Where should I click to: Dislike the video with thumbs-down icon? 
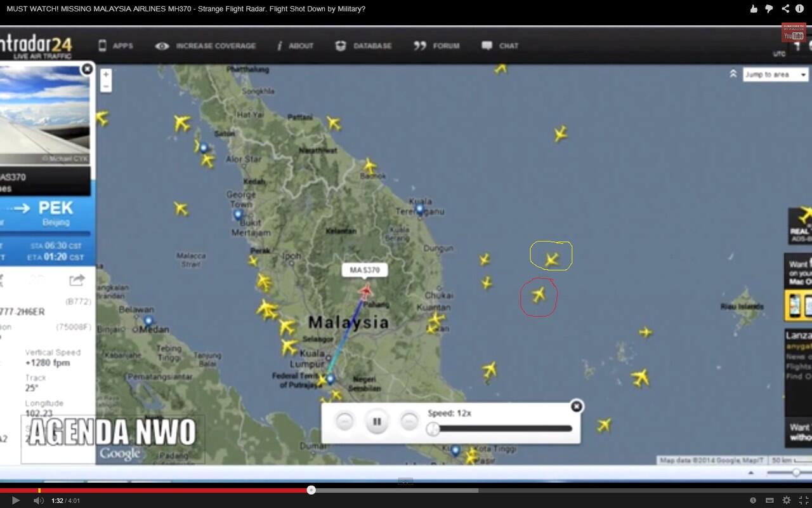(769, 8)
